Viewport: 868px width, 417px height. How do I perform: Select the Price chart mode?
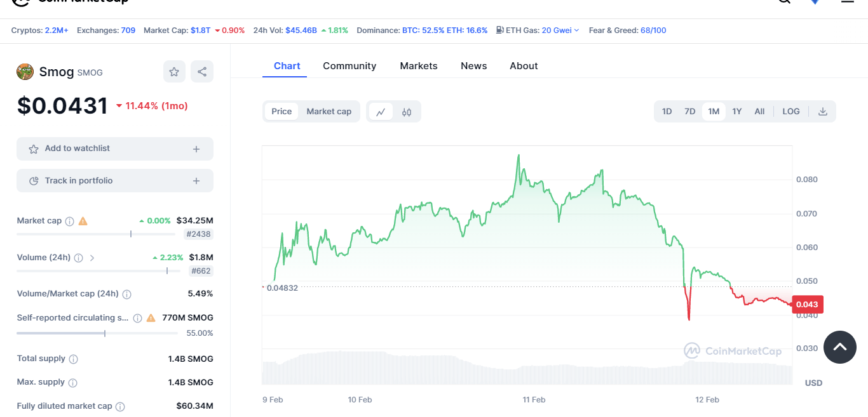(281, 112)
